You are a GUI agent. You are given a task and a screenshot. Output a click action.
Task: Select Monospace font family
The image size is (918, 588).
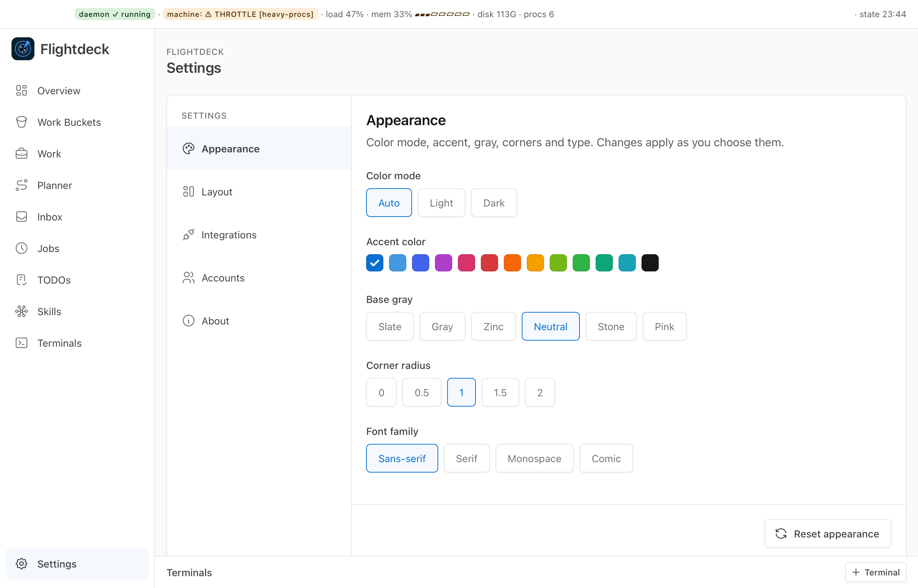click(534, 458)
